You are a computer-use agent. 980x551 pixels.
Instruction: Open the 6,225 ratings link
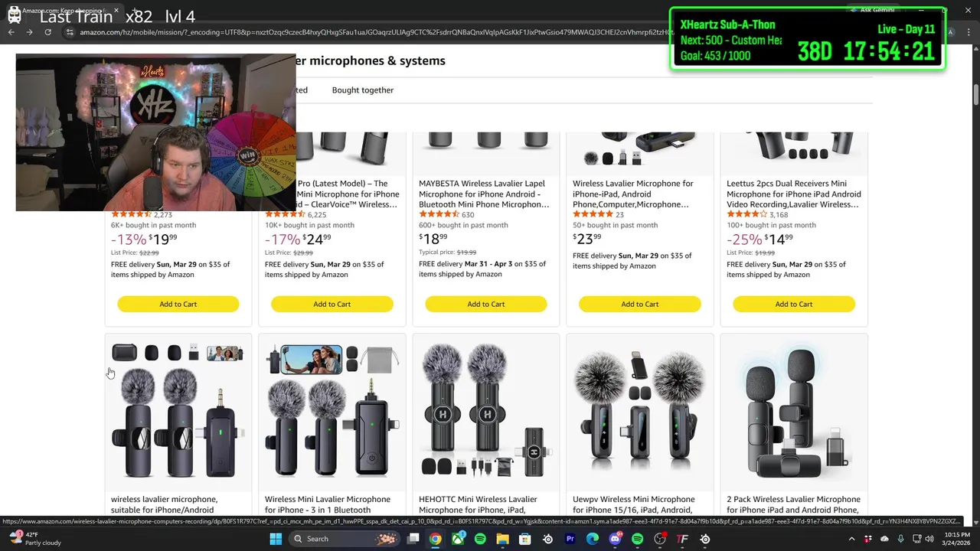[317, 215]
